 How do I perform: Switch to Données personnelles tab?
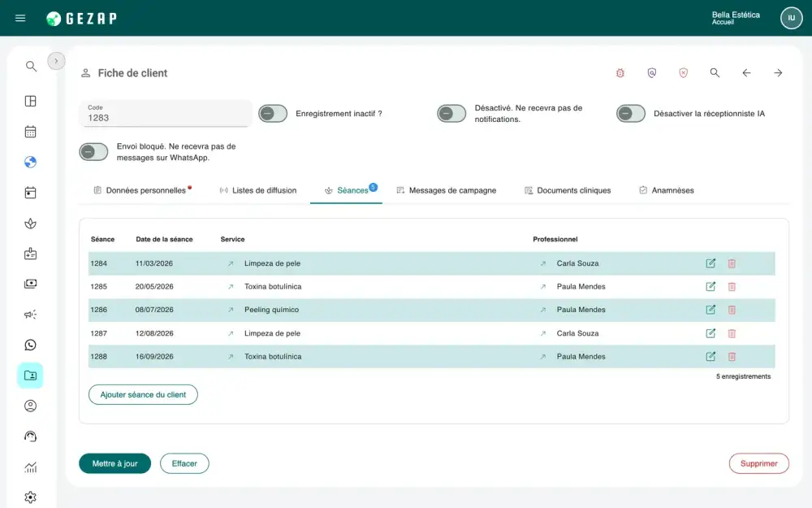[142, 190]
